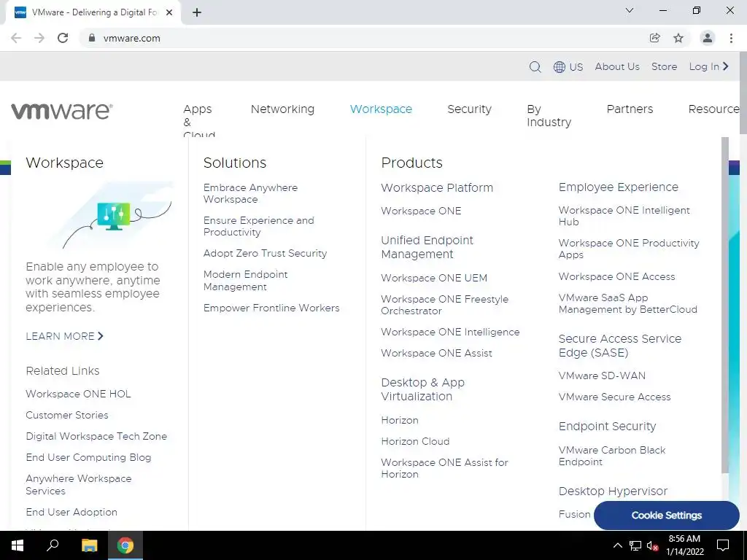Click the share page icon
The height and width of the screenshot is (560, 747).
coord(655,38)
